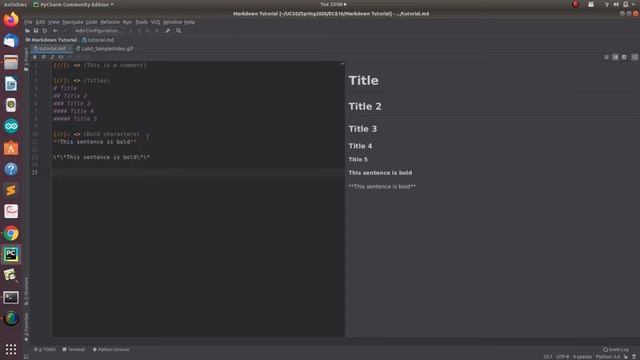Open the View menu
640x360 pixels.
click(x=54, y=22)
